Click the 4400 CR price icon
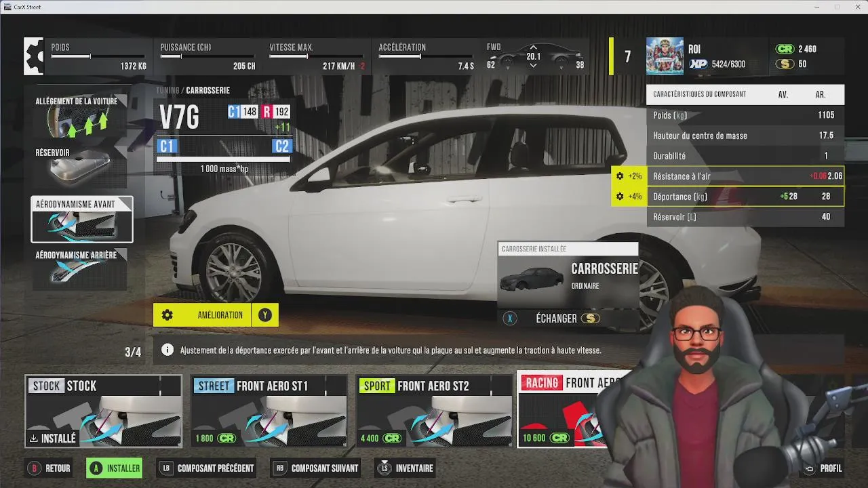868x488 pixels. (392, 439)
